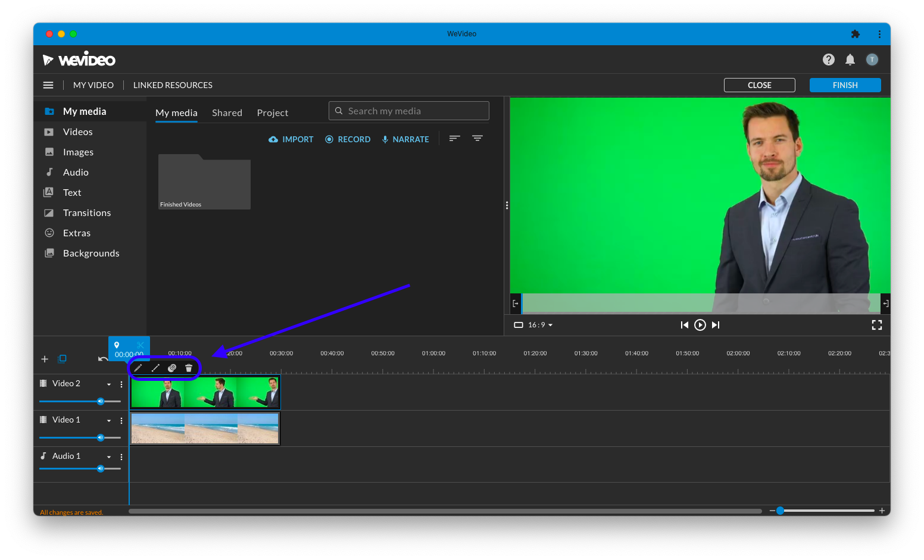Click the blue selection box icon beside add track
The width and height of the screenshot is (924, 560).
[x=62, y=359]
